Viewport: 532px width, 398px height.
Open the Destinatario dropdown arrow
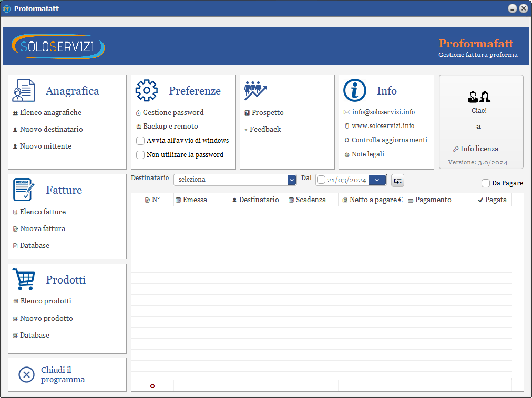291,180
